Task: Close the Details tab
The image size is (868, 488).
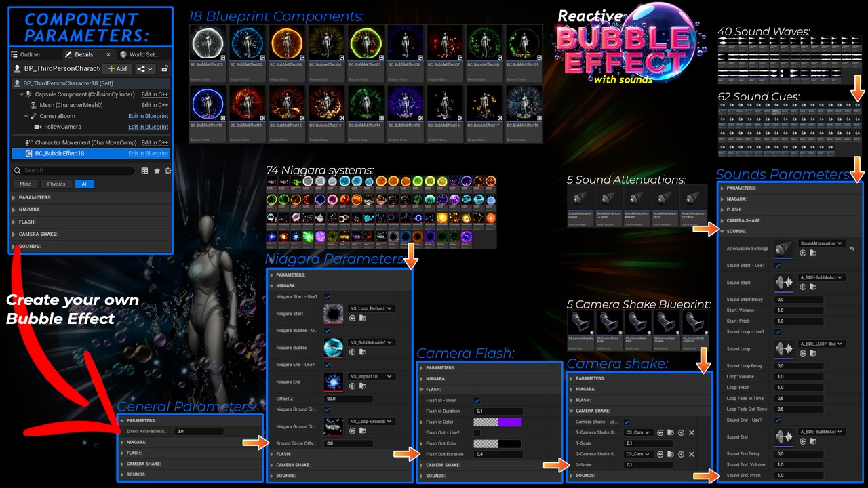Action: pos(108,54)
